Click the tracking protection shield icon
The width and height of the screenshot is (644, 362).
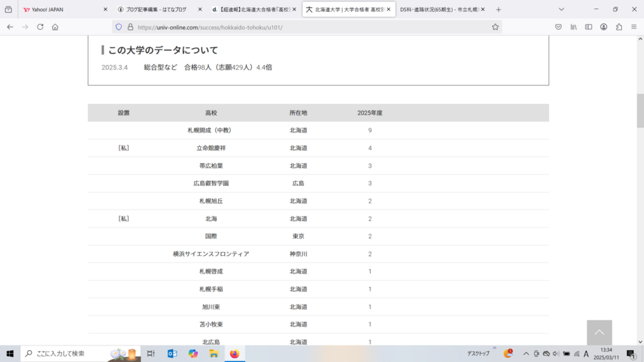pyautogui.click(x=118, y=27)
